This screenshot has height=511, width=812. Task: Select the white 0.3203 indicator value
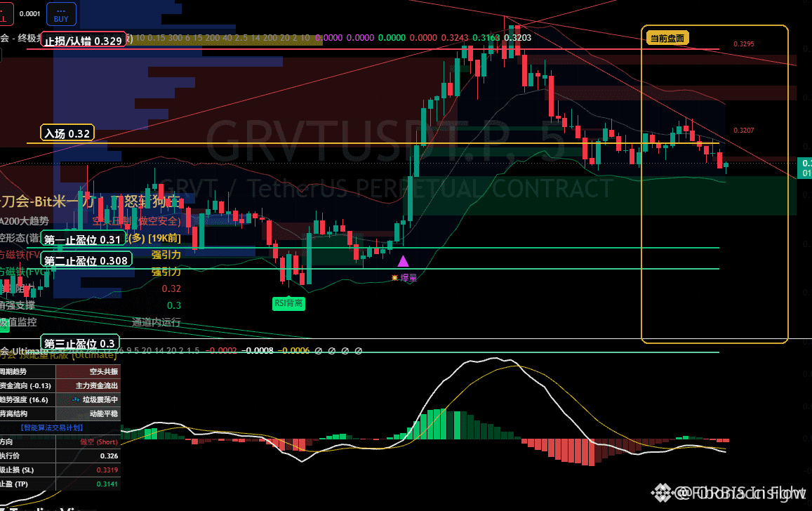coord(518,38)
